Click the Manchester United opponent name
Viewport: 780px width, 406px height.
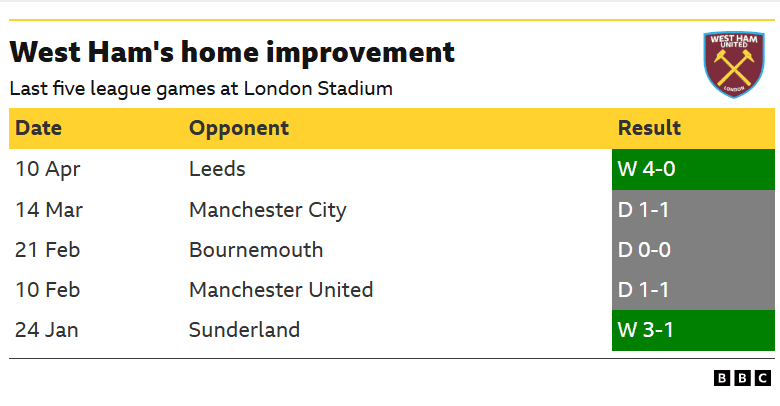pos(281,290)
